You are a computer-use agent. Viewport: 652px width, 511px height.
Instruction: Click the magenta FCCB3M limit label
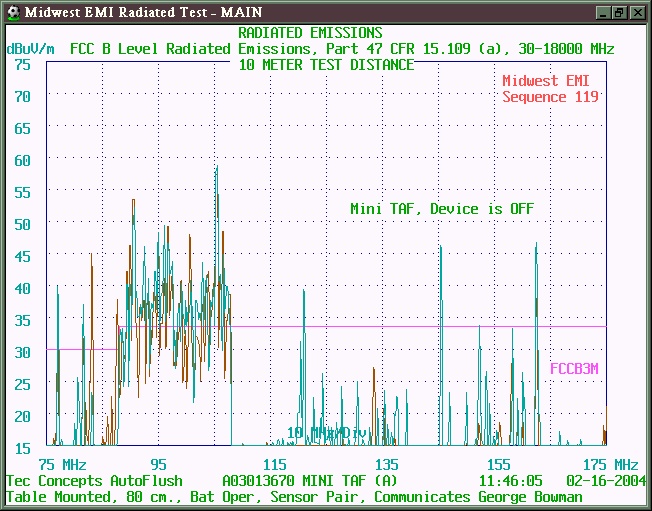click(x=574, y=368)
